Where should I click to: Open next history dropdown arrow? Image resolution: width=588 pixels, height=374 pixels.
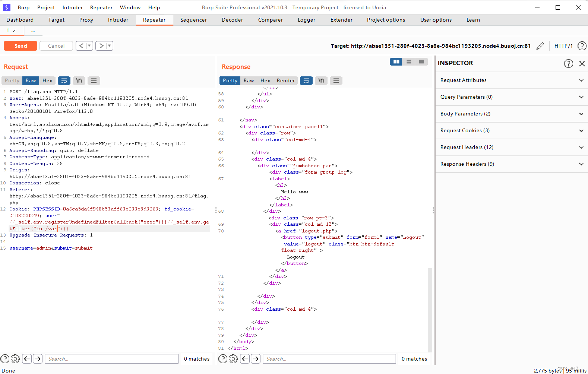tap(109, 46)
